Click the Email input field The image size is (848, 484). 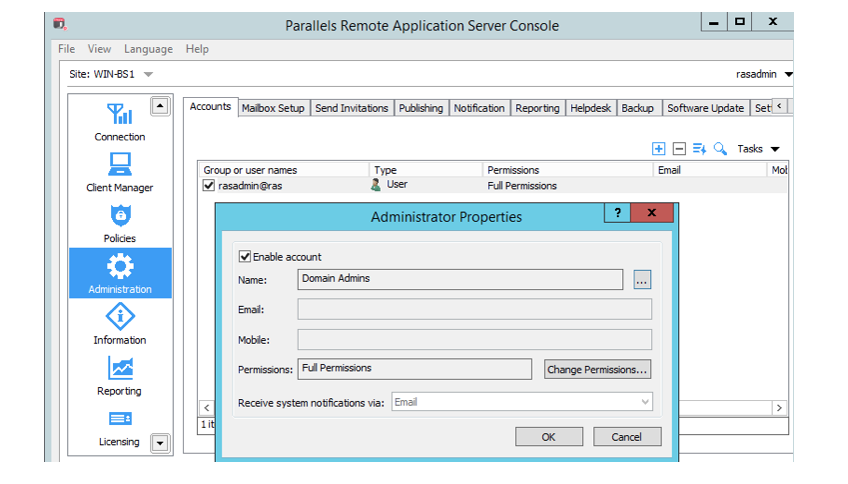coord(474,309)
